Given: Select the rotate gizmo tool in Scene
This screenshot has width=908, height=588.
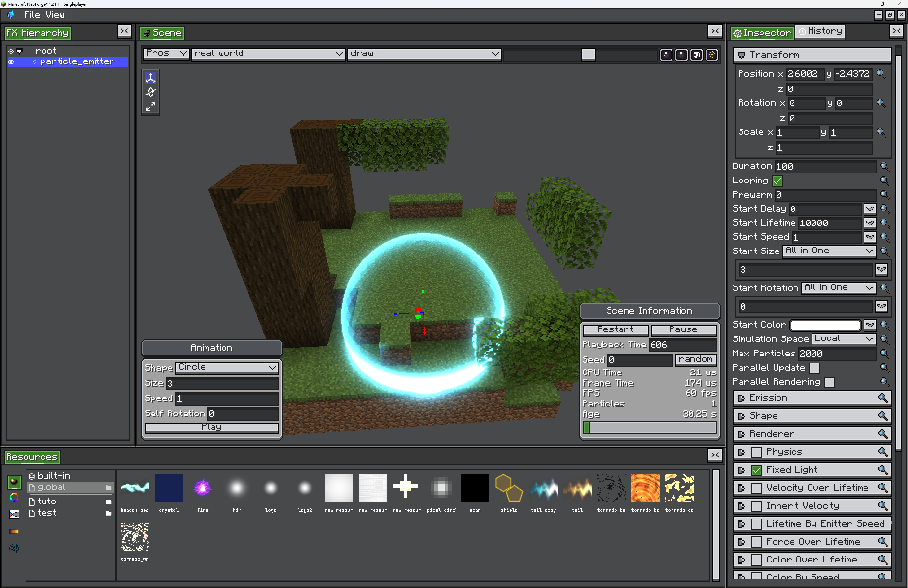Looking at the screenshot, I should [x=150, y=92].
